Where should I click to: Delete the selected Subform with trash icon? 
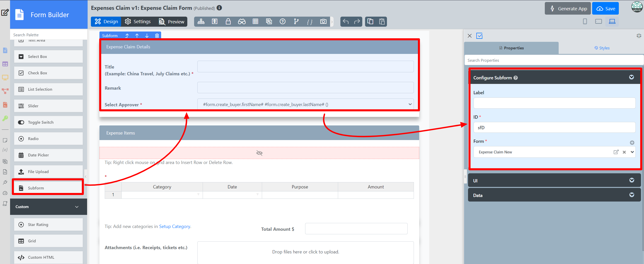click(157, 36)
